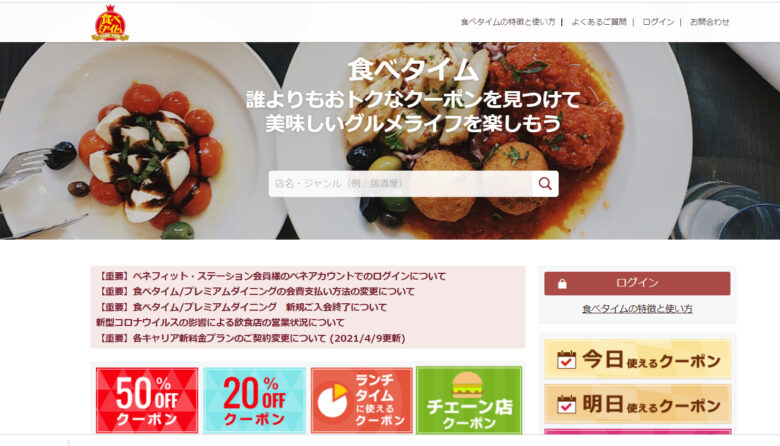This screenshot has height=446, width=780.
Task: Open the 20% OFF クーポン banner
Action: 255,401
